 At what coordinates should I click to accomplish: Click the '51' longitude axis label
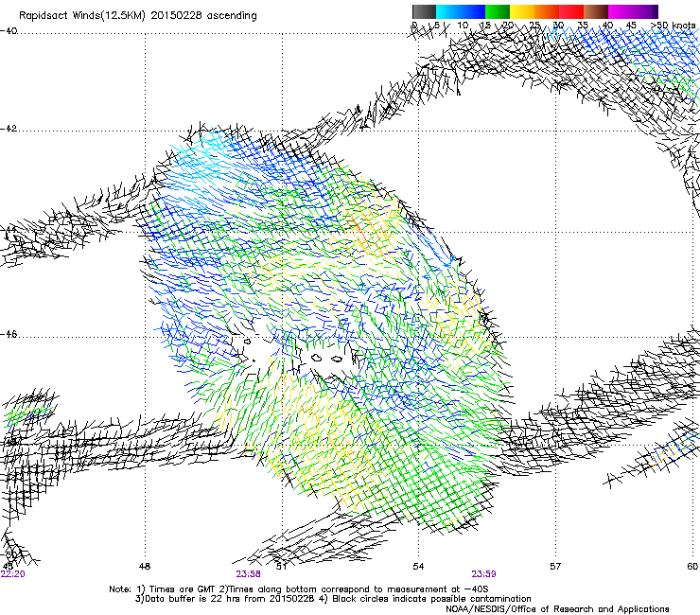point(281,567)
